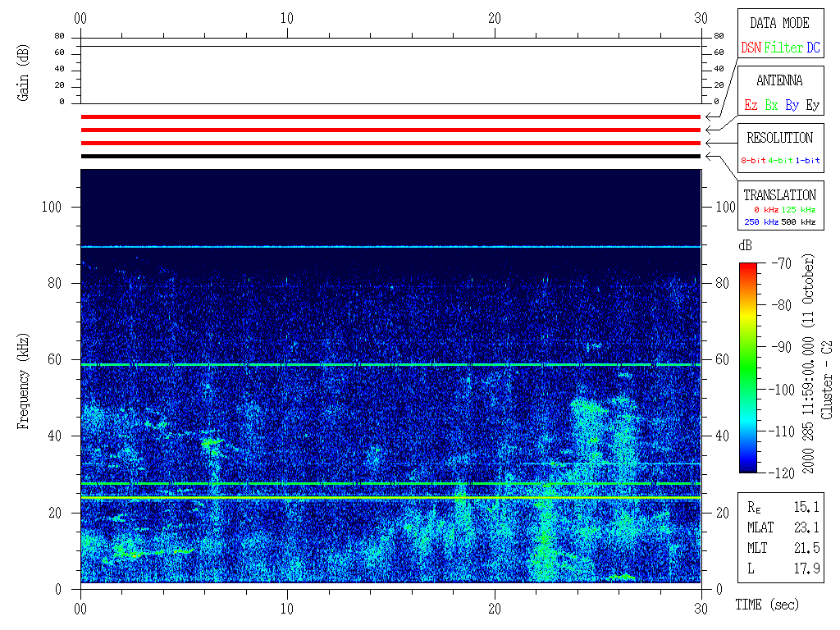Click the MLAT value 23.1
The height and width of the screenshot is (630, 840).
pos(807,527)
